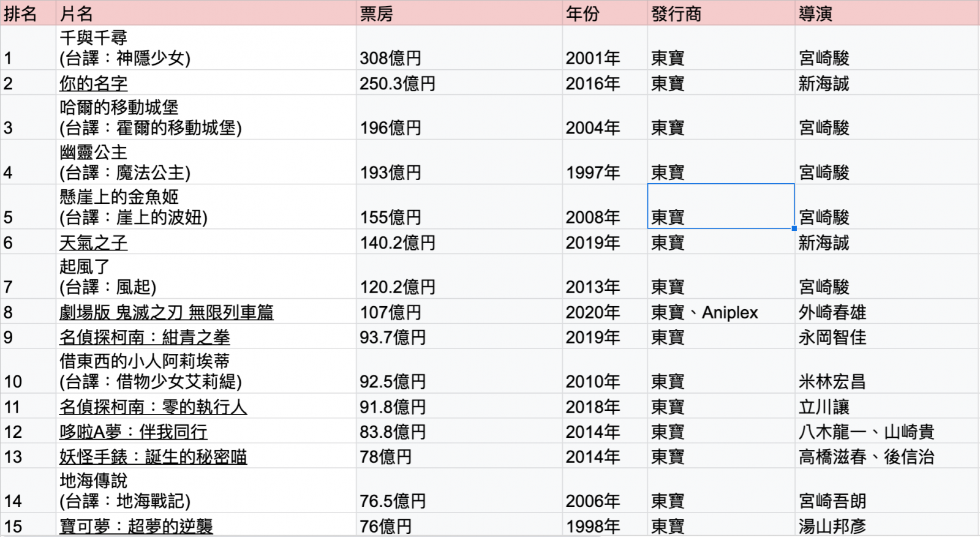Open the 哆啦A夢：伴我同行 link
The height and width of the screenshot is (537, 980).
point(133,432)
